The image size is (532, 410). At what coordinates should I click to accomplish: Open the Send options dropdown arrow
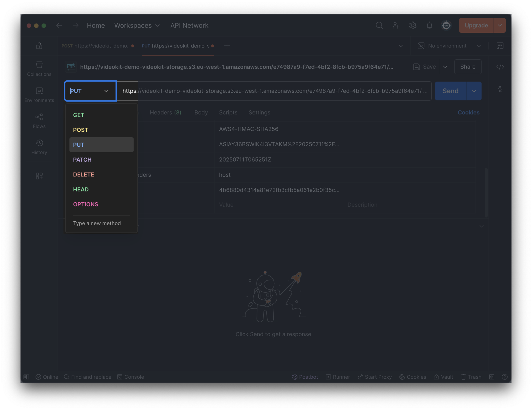474,91
